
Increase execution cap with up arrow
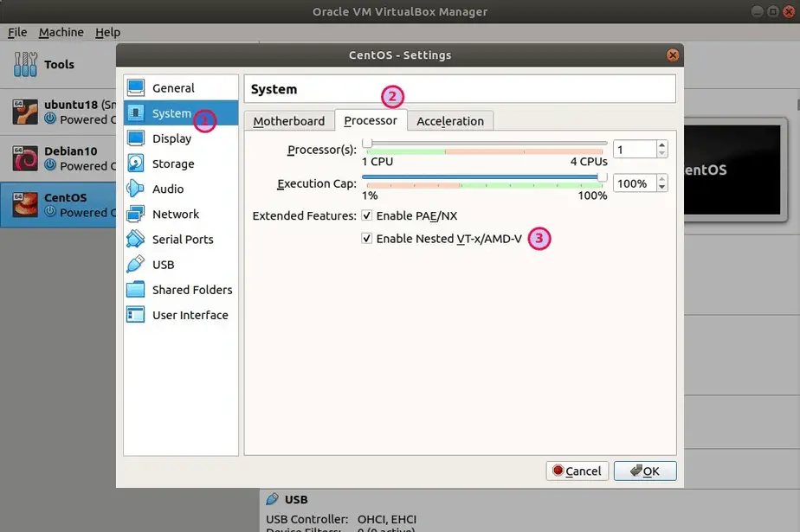coord(661,179)
